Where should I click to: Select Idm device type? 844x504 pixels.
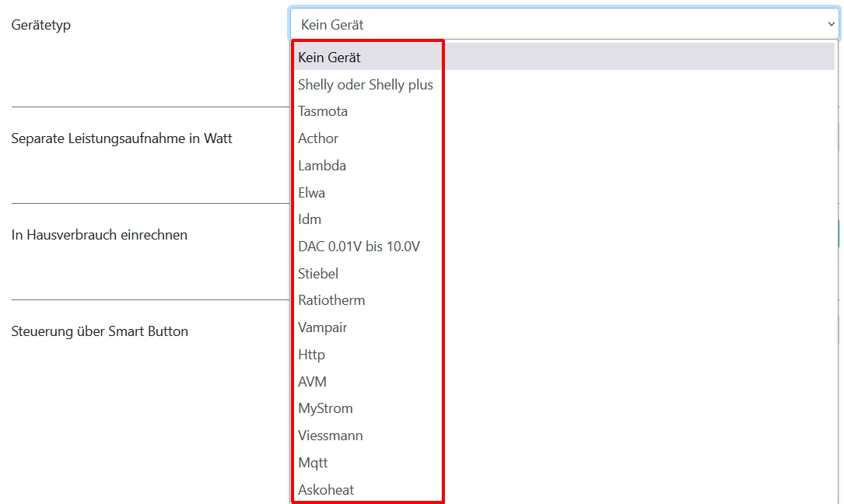pyautogui.click(x=564, y=219)
